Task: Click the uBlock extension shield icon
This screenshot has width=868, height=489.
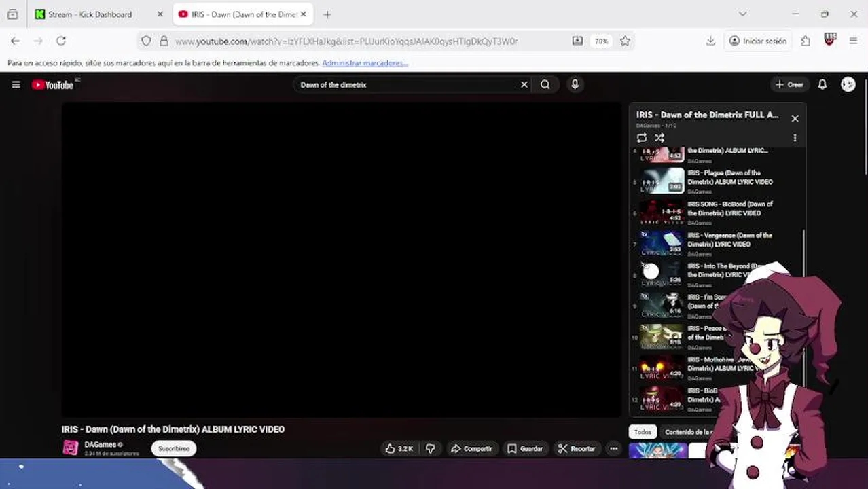Action: [829, 40]
